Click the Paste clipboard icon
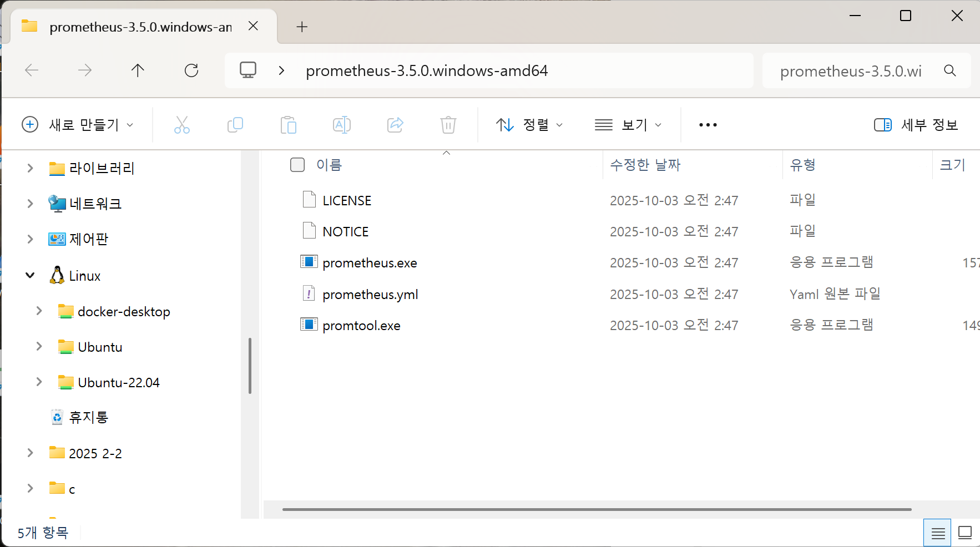 tap(289, 125)
